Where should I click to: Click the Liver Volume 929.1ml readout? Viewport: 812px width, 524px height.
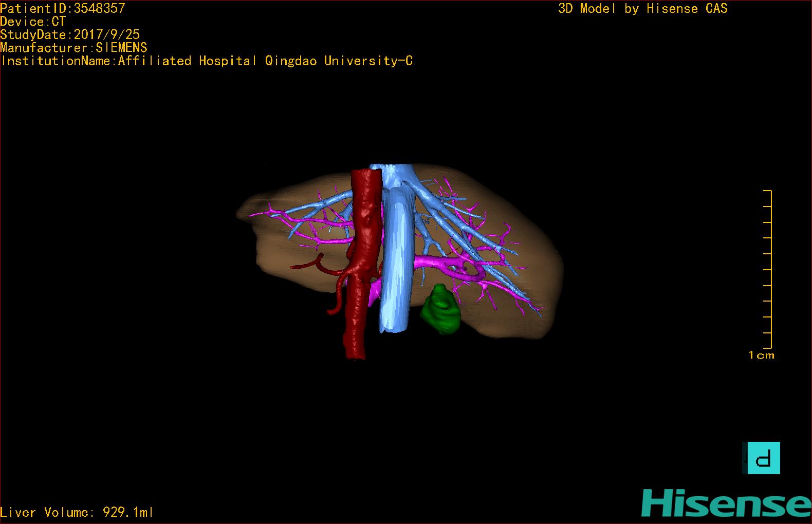[x=77, y=512]
